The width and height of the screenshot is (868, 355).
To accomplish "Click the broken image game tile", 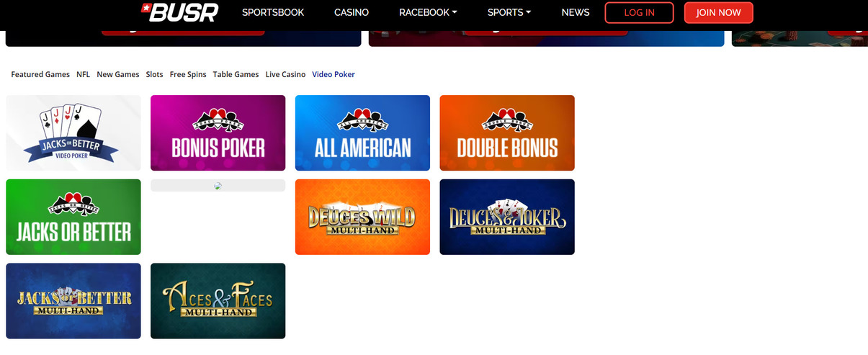I will click(x=218, y=186).
